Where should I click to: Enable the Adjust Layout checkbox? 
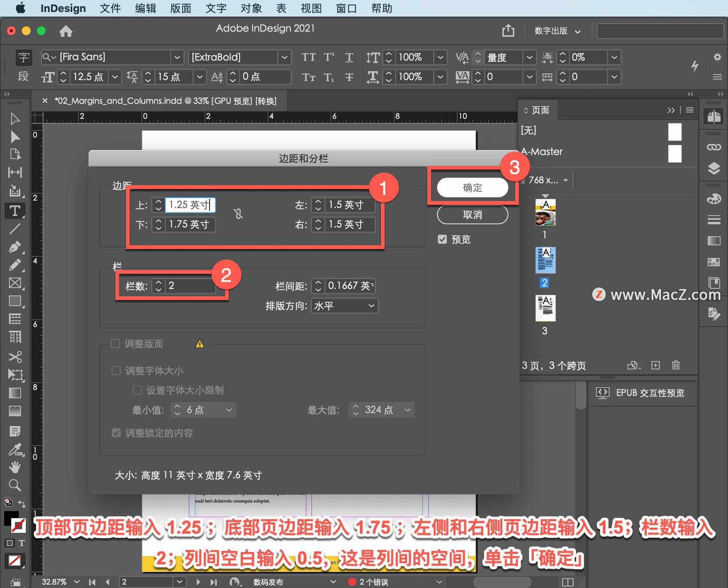coord(116,344)
